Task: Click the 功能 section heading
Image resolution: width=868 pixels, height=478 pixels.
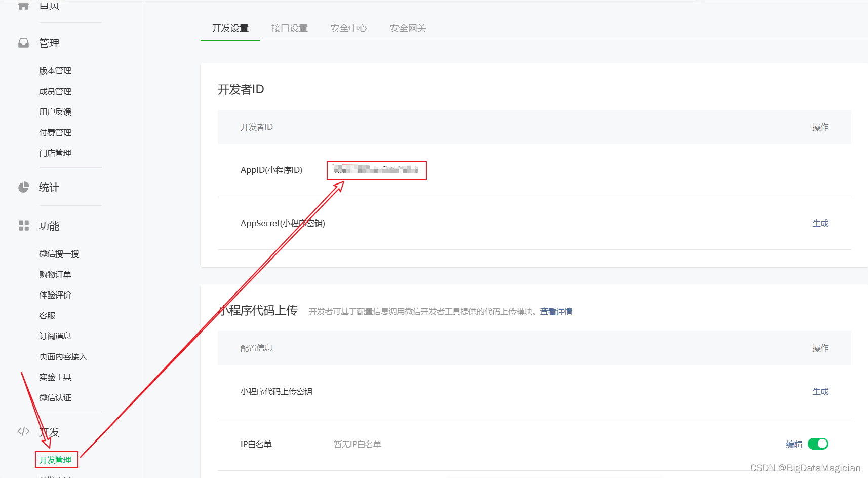Action: [49, 226]
